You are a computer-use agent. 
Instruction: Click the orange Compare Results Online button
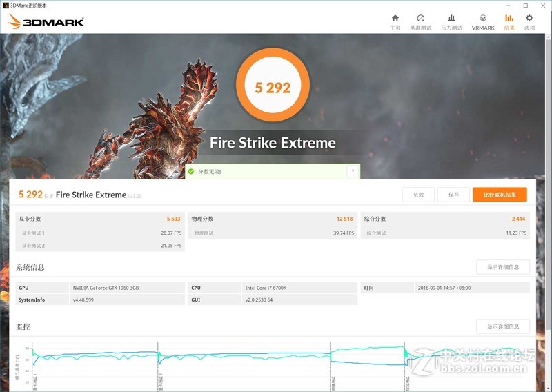tap(500, 195)
